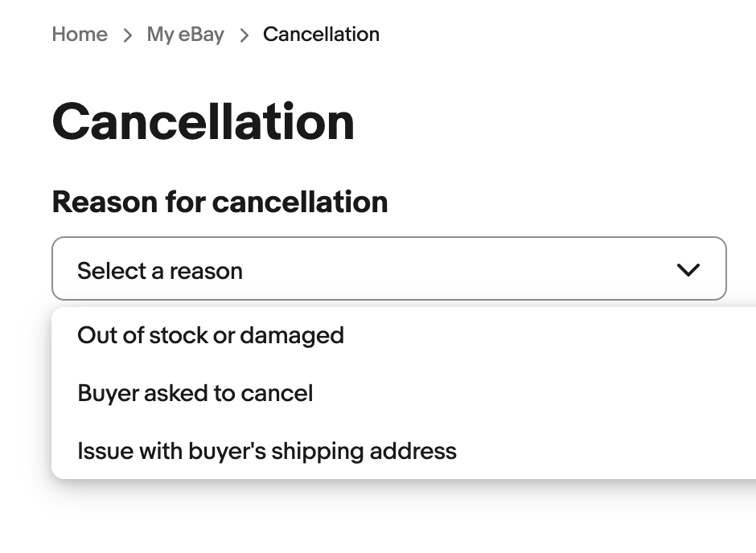Click the options list's bottom padding area
This screenshot has height=553, width=756.
pos(402,473)
